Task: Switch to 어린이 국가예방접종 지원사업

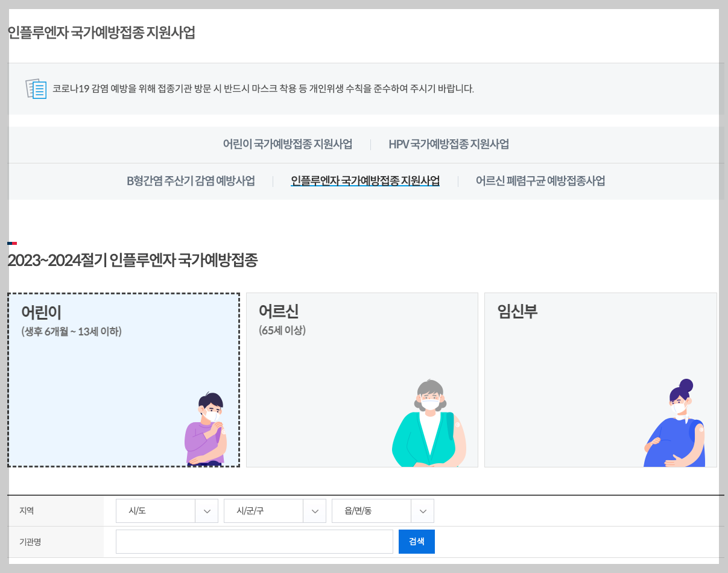Action: pyautogui.click(x=288, y=144)
